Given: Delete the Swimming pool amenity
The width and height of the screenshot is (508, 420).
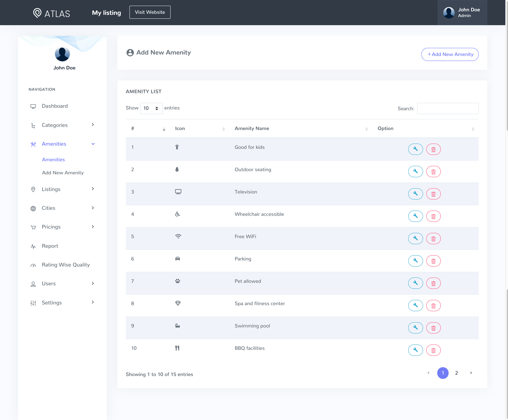Looking at the screenshot, I should click(433, 328).
